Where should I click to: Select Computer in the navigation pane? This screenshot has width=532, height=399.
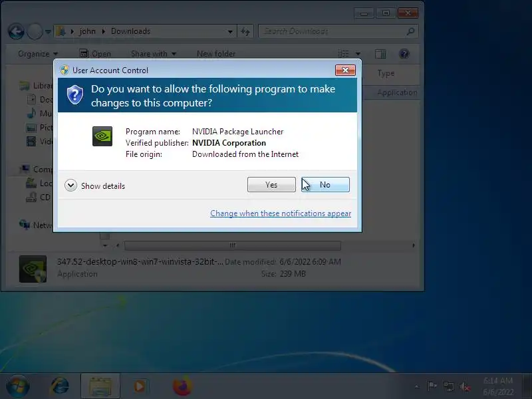coord(37,169)
